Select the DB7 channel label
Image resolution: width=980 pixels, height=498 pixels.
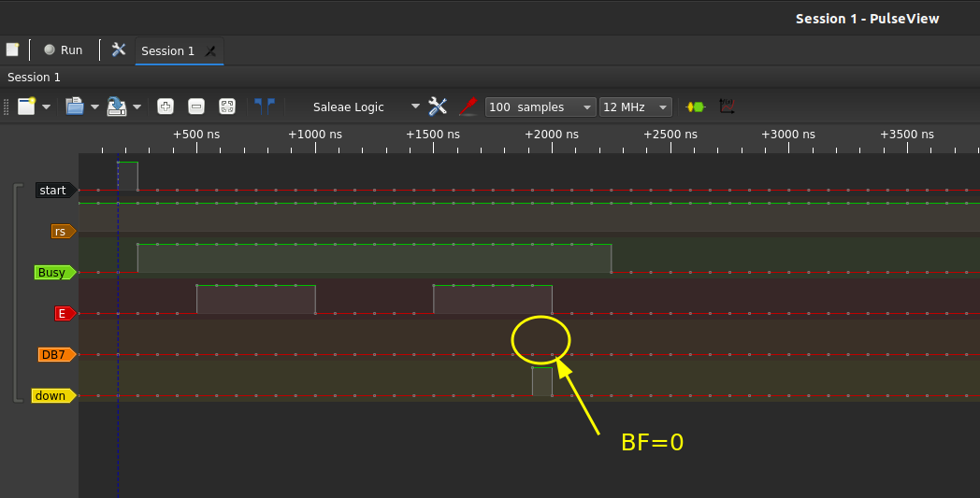(x=57, y=355)
